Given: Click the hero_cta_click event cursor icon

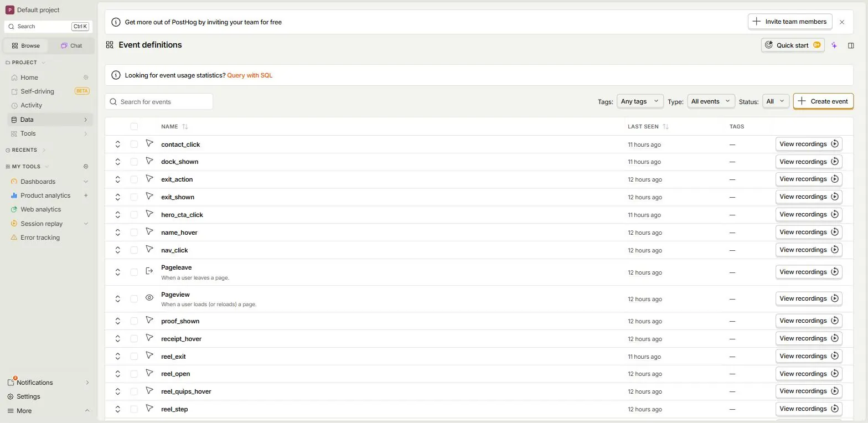Looking at the screenshot, I should click(149, 214).
